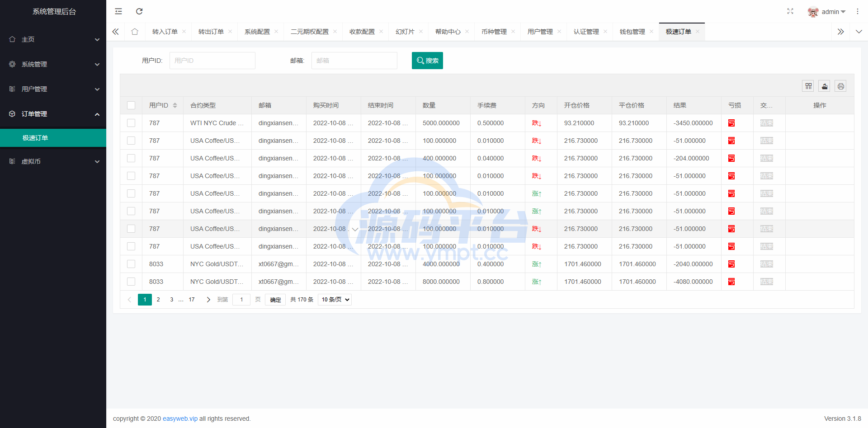The height and width of the screenshot is (428, 868).
Task: Switch to the 钱包管理 tab
Action: (x=632, y=32)
